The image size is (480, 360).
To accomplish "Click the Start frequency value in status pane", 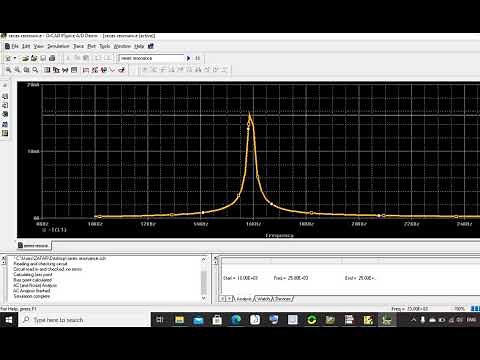I will [241, 278].
